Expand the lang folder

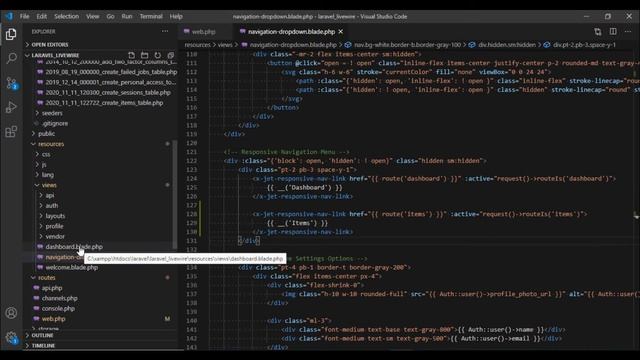[x=47, y=175]
